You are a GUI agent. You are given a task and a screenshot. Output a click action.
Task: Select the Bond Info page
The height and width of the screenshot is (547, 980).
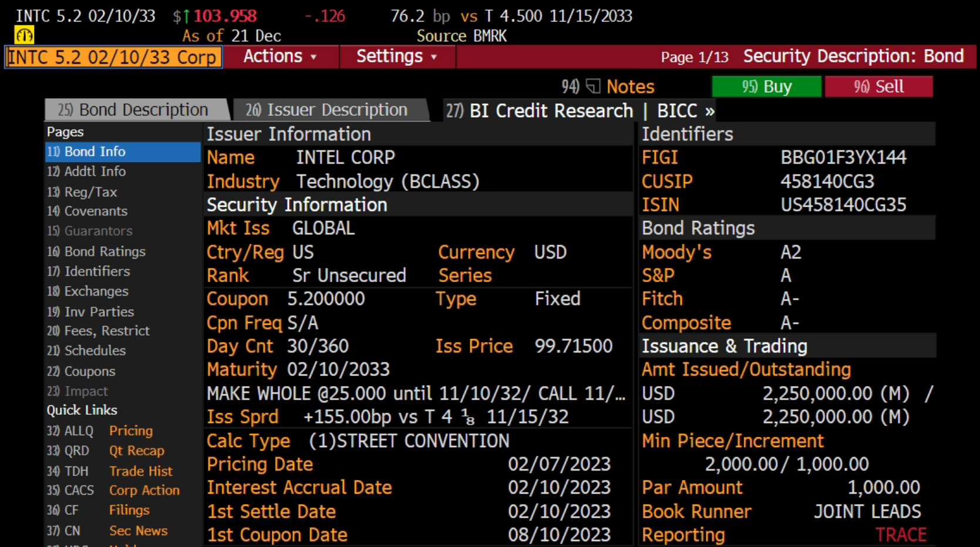pyautogui.click(x=123, y=152)
